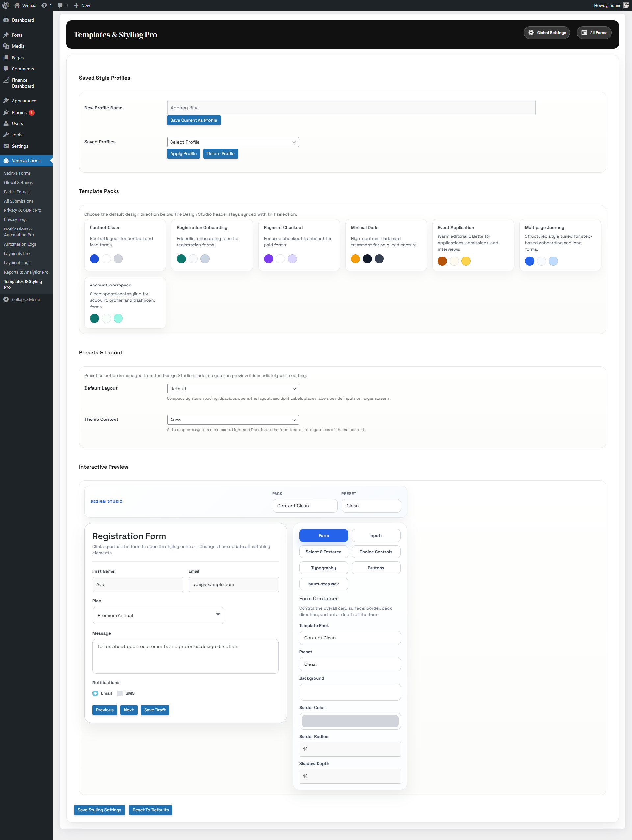Click the Plugins update count badge
Screen dimensions: 632x840
pos(32,112)
